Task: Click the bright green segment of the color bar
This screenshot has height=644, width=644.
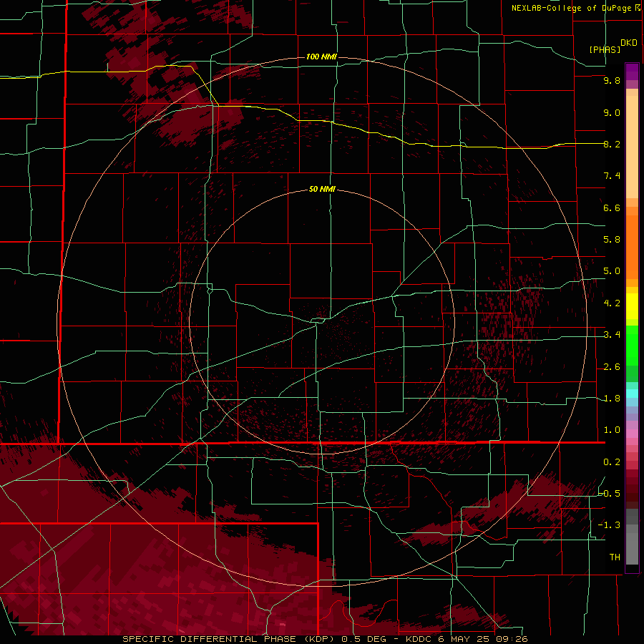Action: [632, 345]
